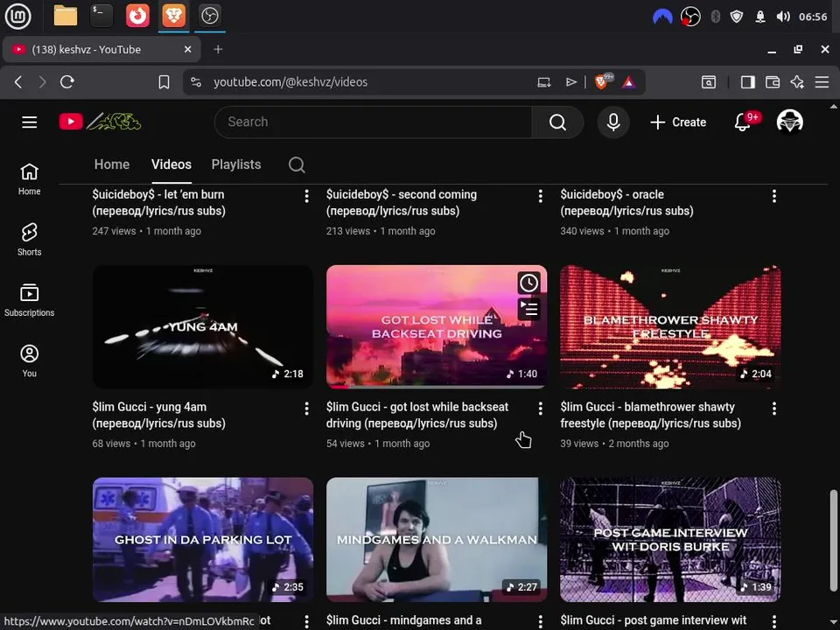840x630 pixels.
Task: View site information icon in address bar
Action: (196, 82)
